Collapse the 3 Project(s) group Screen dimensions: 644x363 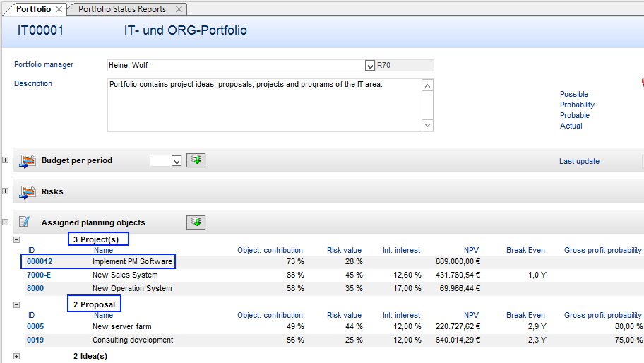(16, 239)
